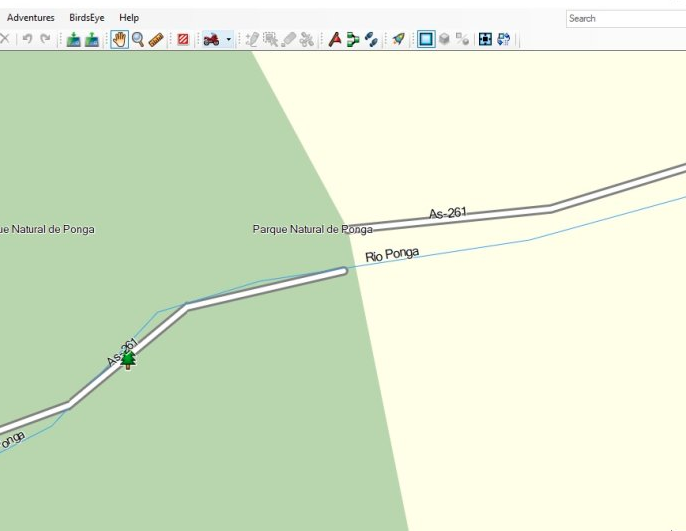Switch to the 3D cube map view
The image size is (686, 531).
pos(444,39)
